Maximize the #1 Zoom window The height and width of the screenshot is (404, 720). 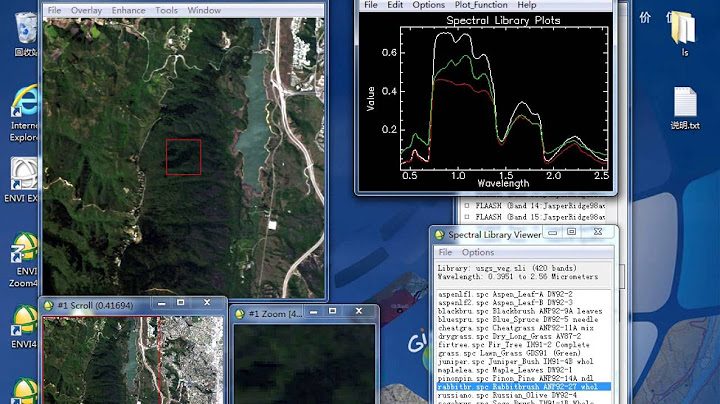(332, 311)
